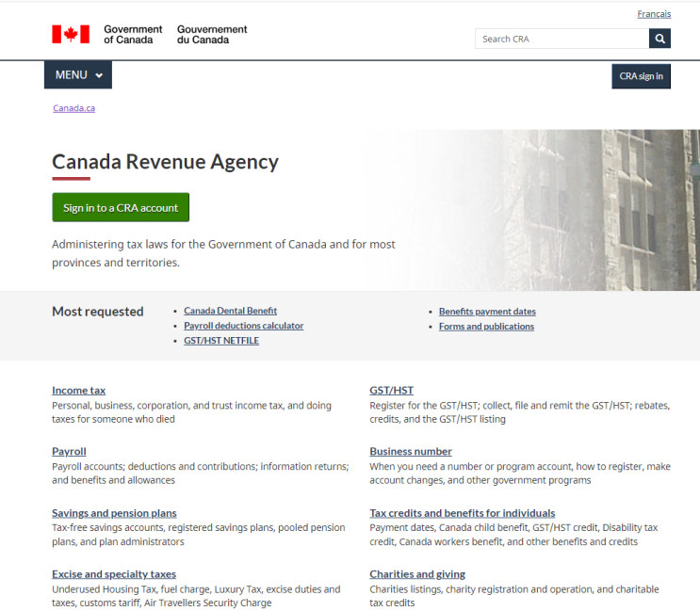Screen dimensions: 700x611
Task: Click 'Charities listings' description text
Action: [x=513, y=596]
